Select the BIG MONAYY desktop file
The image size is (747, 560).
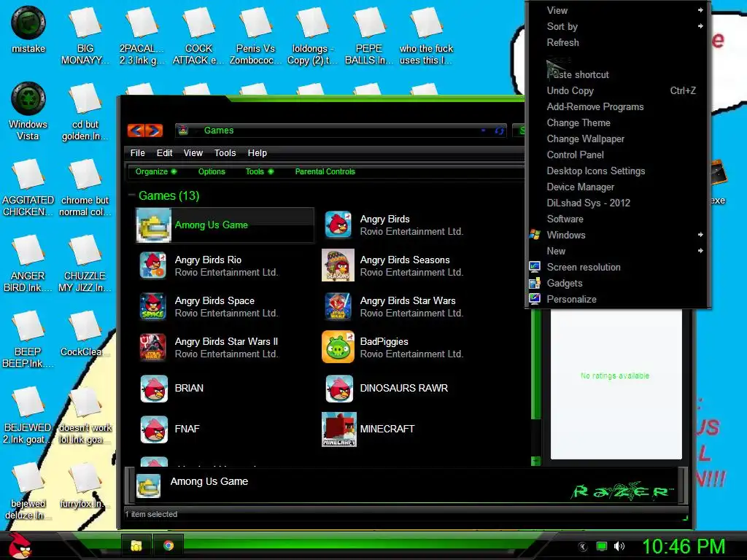point(85,36)
